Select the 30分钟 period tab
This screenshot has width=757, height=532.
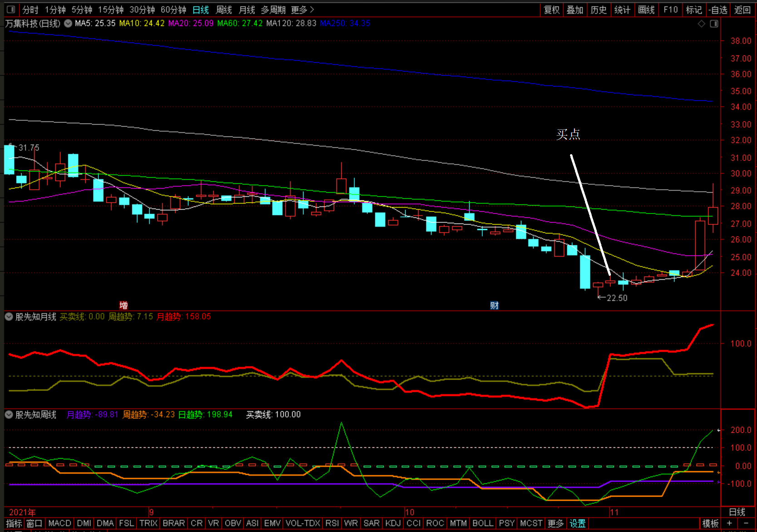(x=143, y=10)
